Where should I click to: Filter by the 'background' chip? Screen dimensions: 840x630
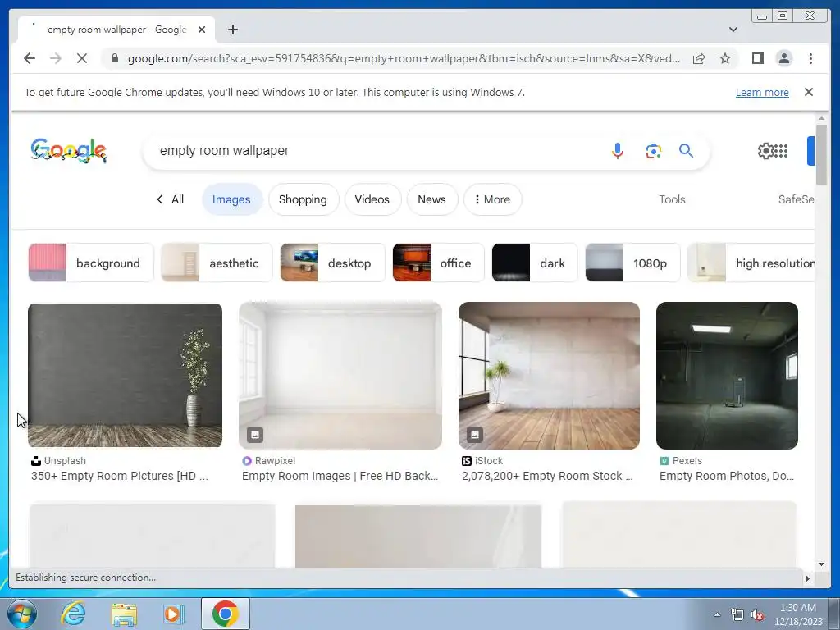[x=91, y=262]
